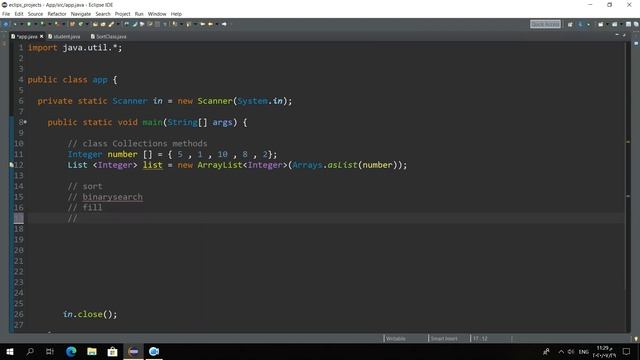The image size is (640, 360).
Task: Open File Explorer from taskbar
Action: (x=92, y=351)
